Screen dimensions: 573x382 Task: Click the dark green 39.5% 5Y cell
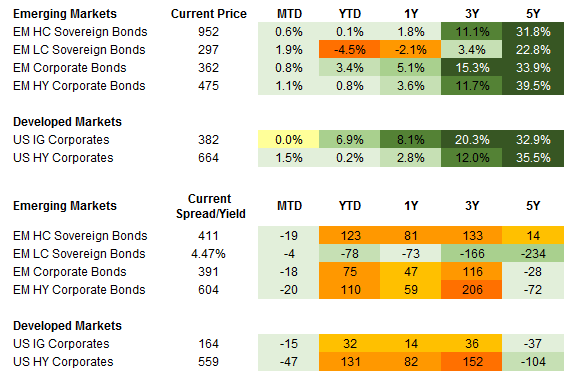(533, 86)
